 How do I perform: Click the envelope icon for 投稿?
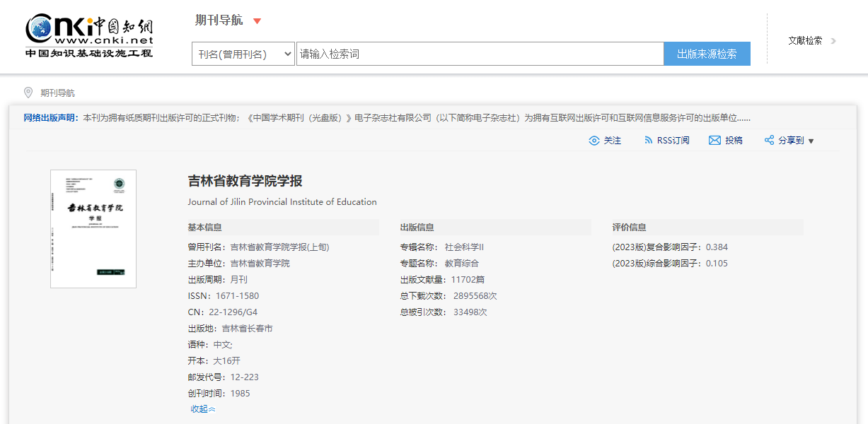click(x=714, y=141)
